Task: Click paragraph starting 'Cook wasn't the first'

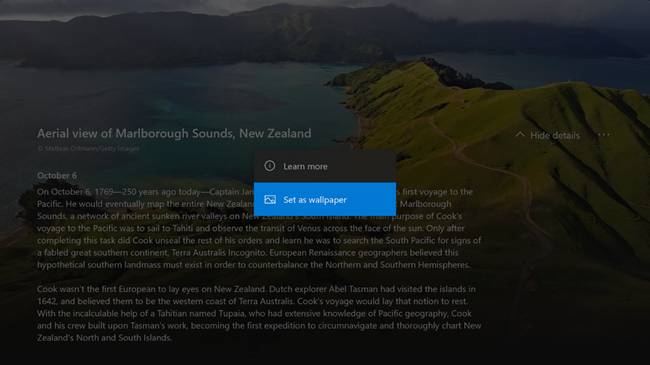Action: tap(259, 313)
